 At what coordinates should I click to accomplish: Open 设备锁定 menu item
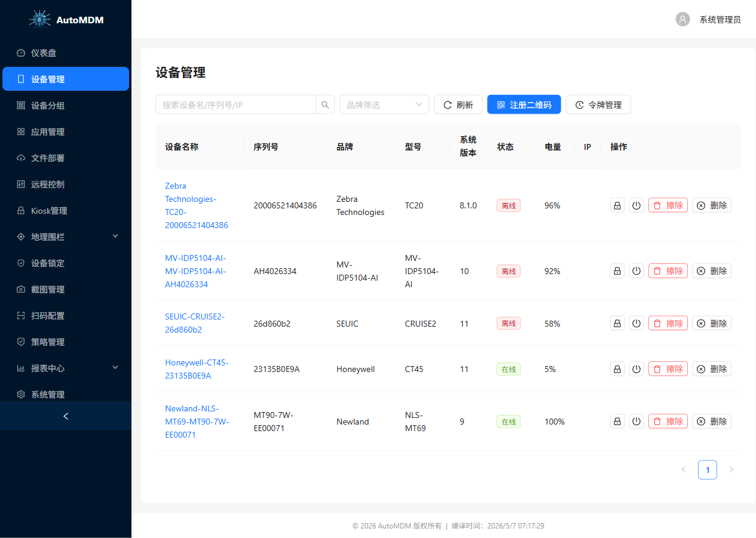66,263
